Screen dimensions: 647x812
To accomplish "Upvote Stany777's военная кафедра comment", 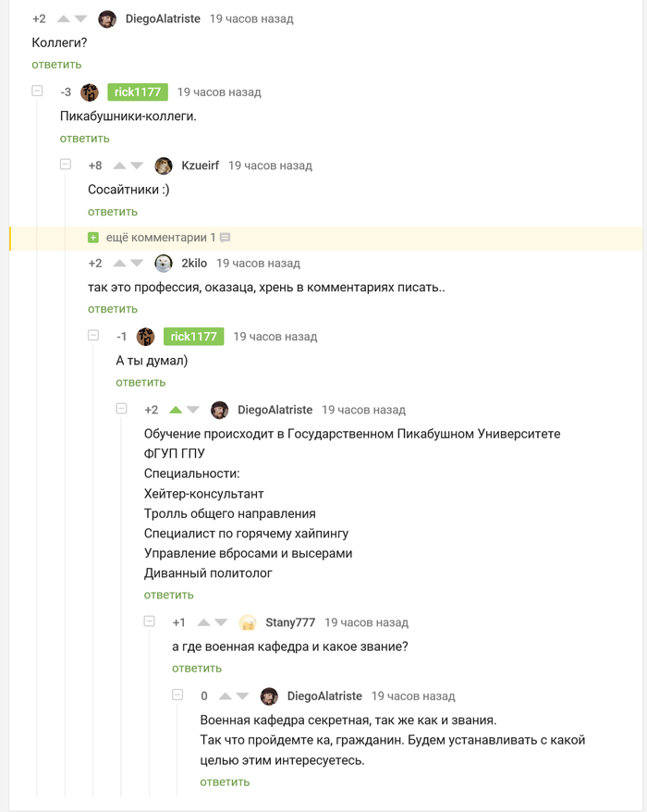I will point(204,622).
